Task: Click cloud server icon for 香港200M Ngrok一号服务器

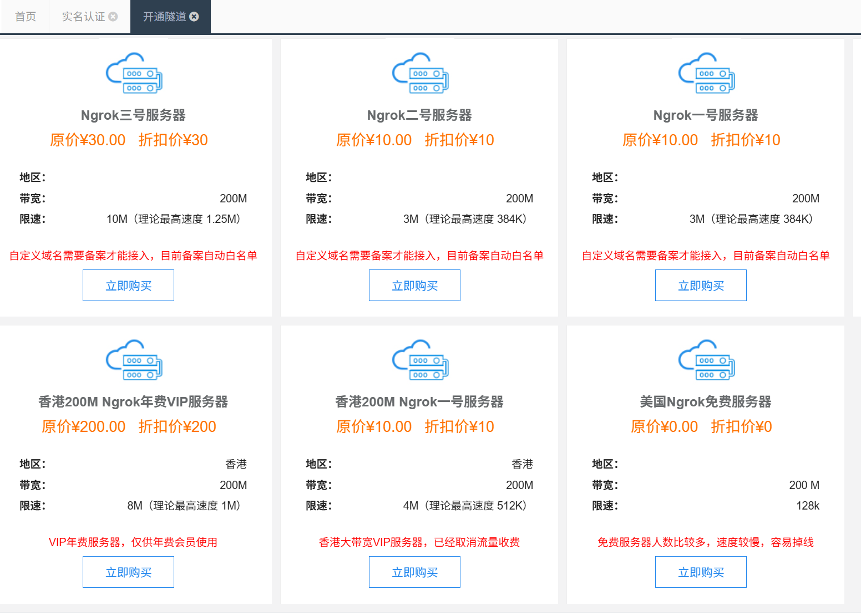Action: coord(420,360)
